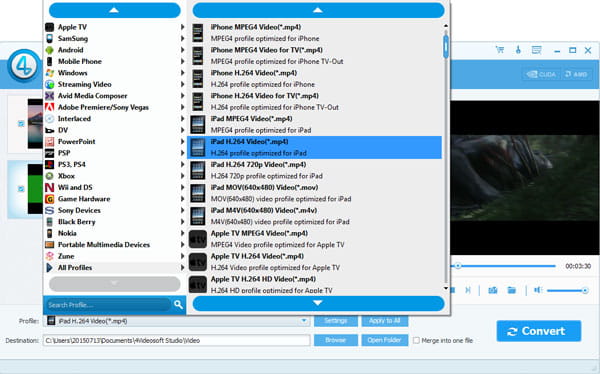Expand the Nokia submenu arrow
The height and width of the screenshot is (374, 600).
(x=183, y=233)
